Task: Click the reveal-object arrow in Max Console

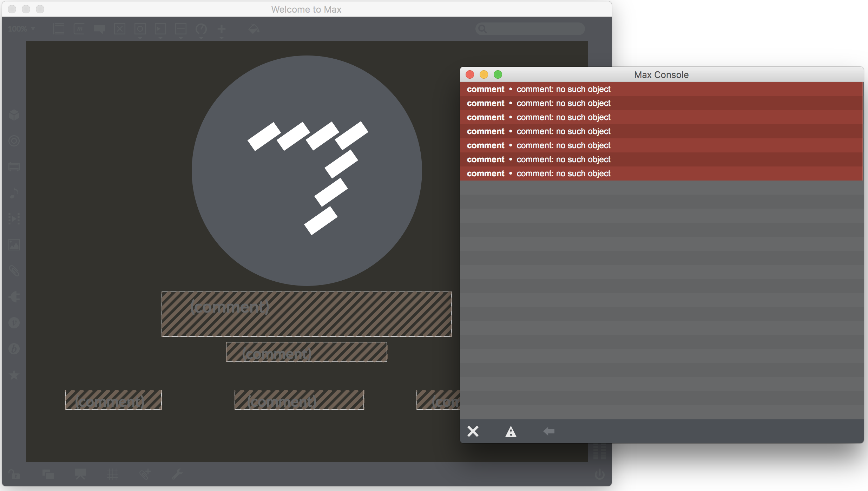Action: coord(548,431)
